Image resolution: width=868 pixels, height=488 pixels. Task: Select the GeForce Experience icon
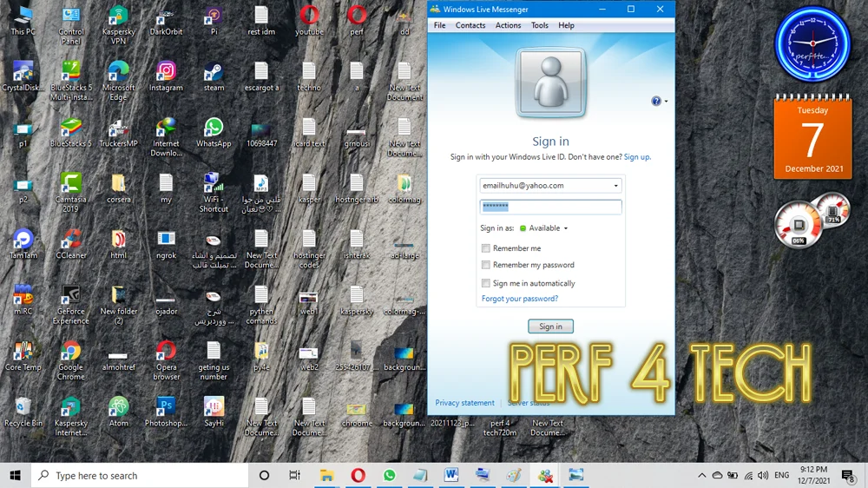tap(71, 305)
